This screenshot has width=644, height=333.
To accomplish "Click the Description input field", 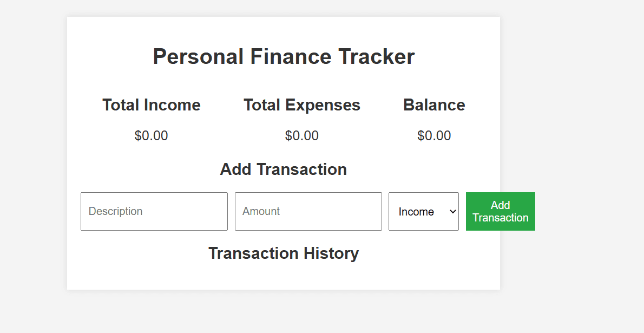I will (x=154, y=211).
